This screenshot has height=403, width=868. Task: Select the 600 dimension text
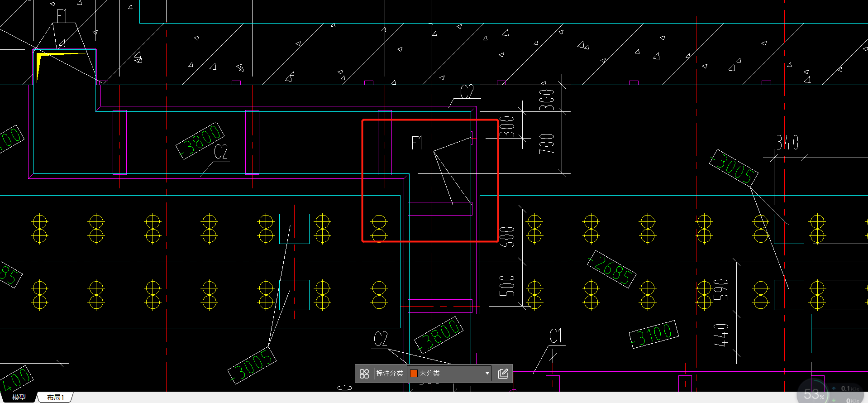(x=507, y=237)
